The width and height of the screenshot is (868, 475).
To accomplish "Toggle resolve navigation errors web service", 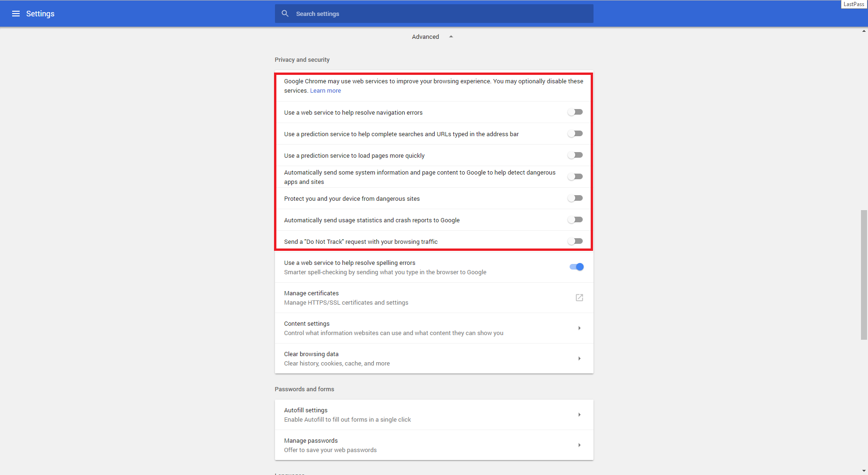I will point(575,112).
